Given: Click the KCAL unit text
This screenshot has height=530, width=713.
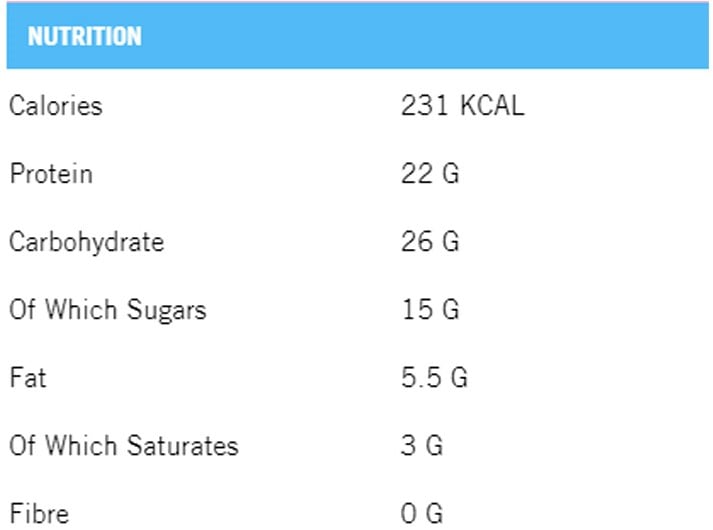Looking at the screenshot, I should point(491,106).
